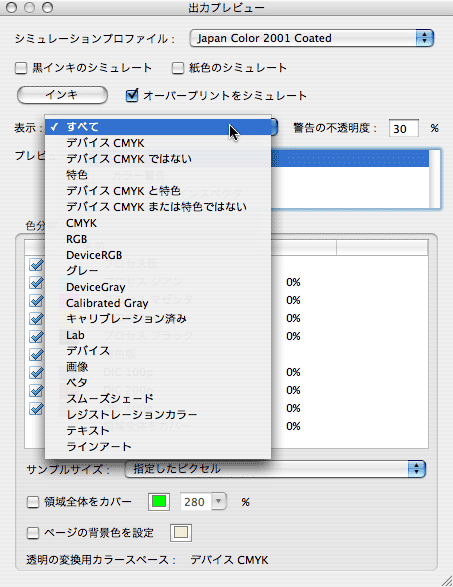The width and height of the screenshot is (453, 587).
Task: Select 特色 from the list
Action: (158, 175)
